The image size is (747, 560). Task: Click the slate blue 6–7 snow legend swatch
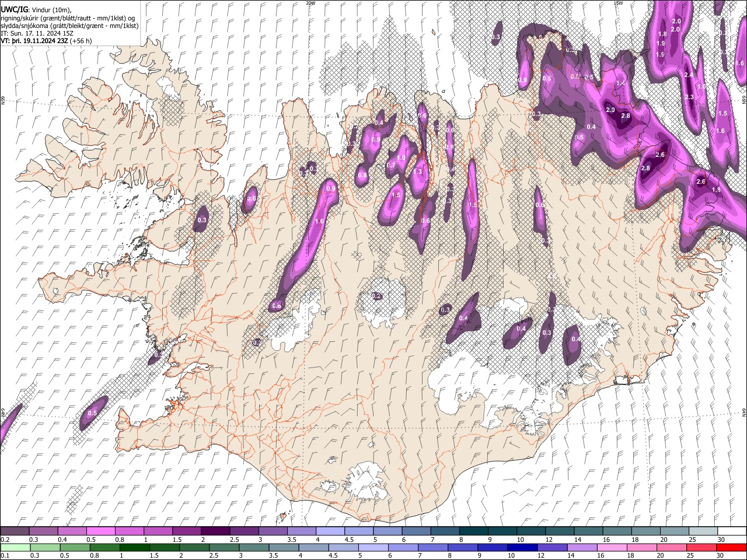[x=416, y=531]
